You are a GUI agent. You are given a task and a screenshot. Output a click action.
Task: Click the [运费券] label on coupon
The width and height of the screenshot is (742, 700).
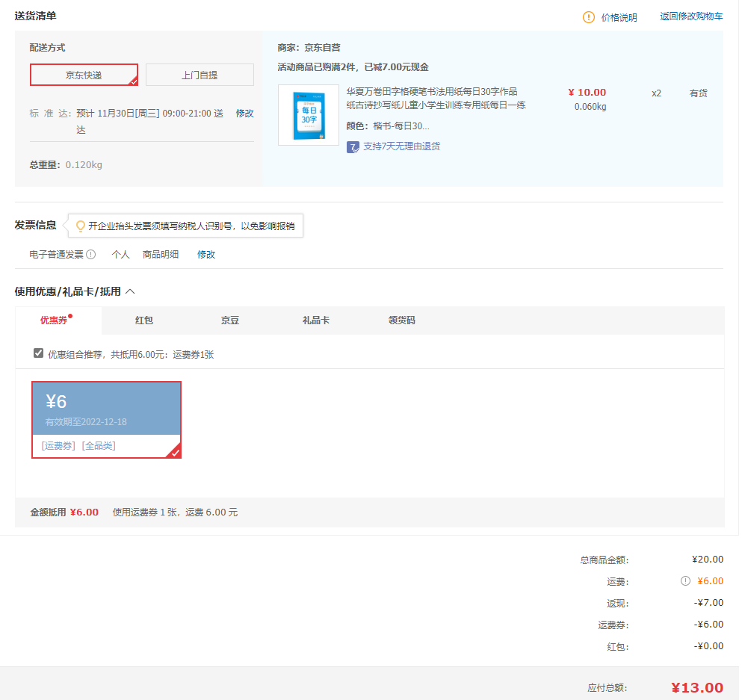(58, 445)
